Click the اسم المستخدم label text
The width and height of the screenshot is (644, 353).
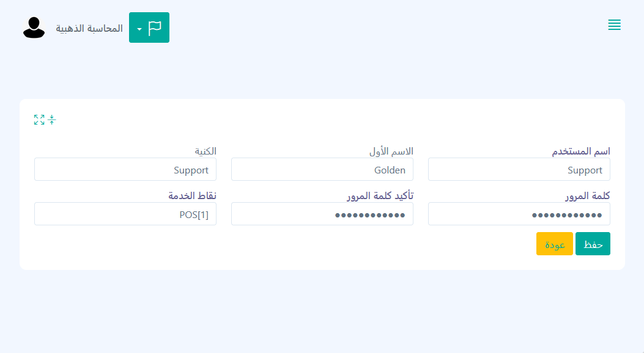tap(581, 151)
